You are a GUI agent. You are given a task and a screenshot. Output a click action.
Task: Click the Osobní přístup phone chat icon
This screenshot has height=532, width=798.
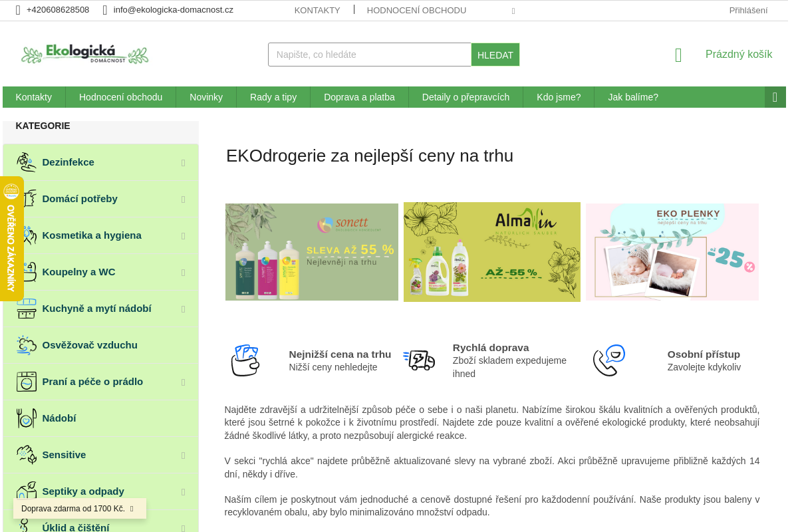pos(609,360)
